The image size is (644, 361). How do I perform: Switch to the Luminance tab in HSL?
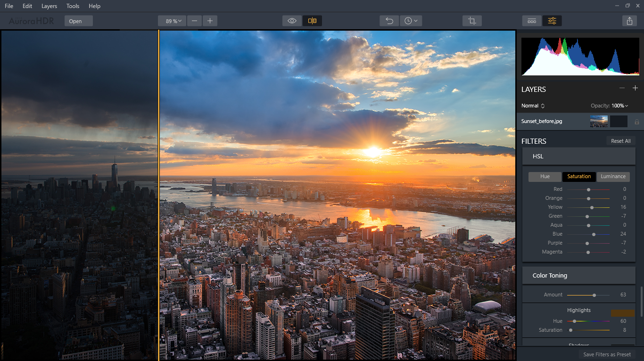[613, 177]
